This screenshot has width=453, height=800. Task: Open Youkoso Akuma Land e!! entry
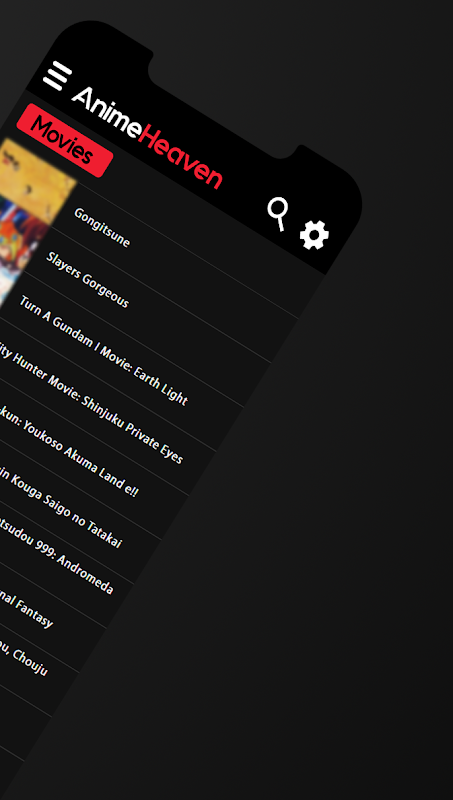(69, 452)
